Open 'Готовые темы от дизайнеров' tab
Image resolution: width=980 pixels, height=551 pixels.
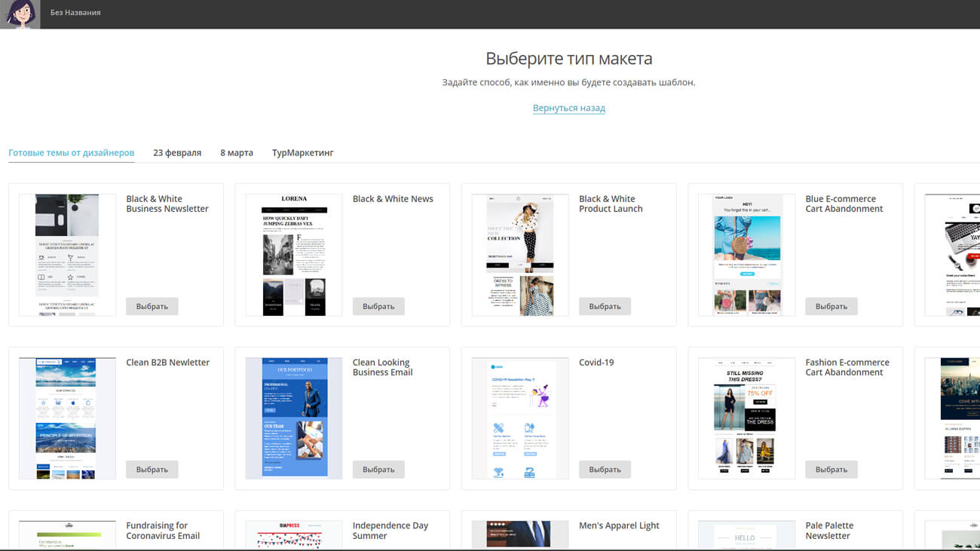[72, 152]
